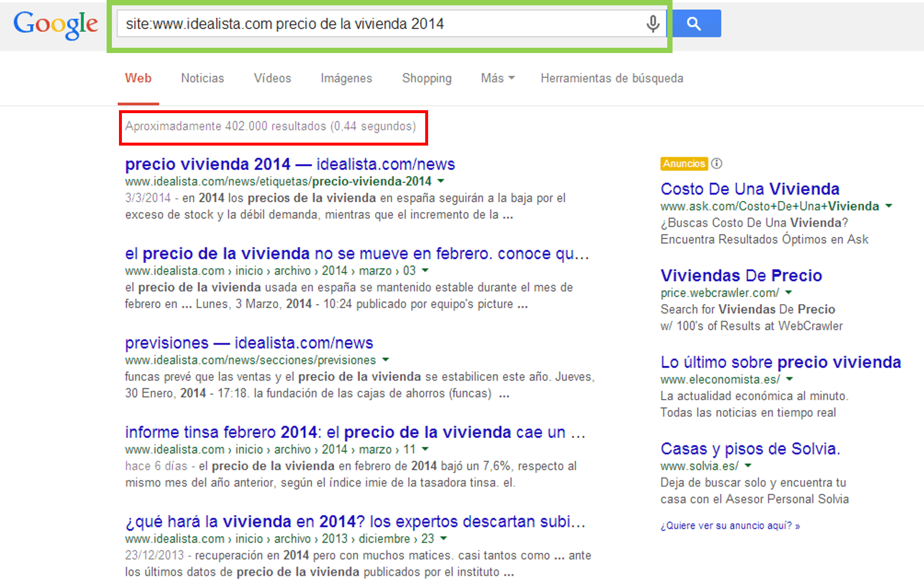
Task: Open '¿qué hará la vivienda en 2014?' result
Action: point(355,522)
